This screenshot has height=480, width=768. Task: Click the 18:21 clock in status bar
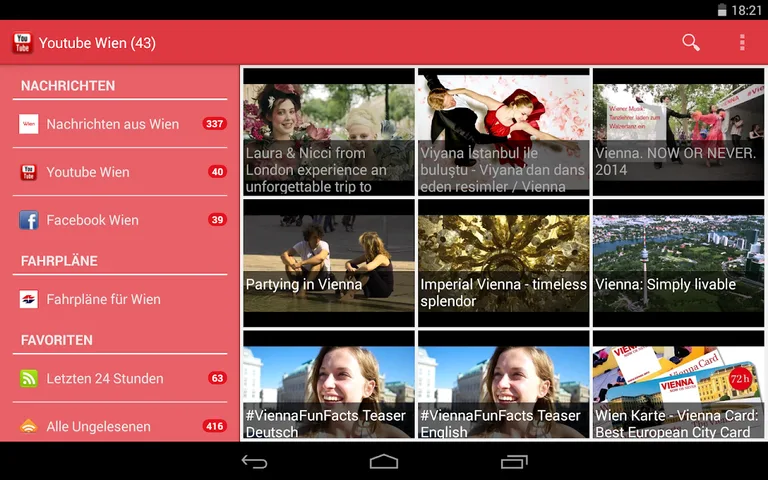(746, 10)
